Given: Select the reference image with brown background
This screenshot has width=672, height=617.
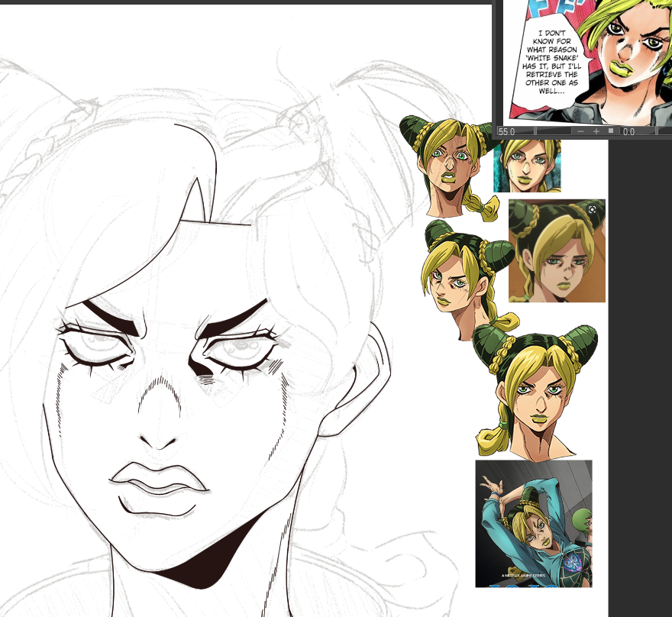Looking at the screenshot, I should 557,250.
